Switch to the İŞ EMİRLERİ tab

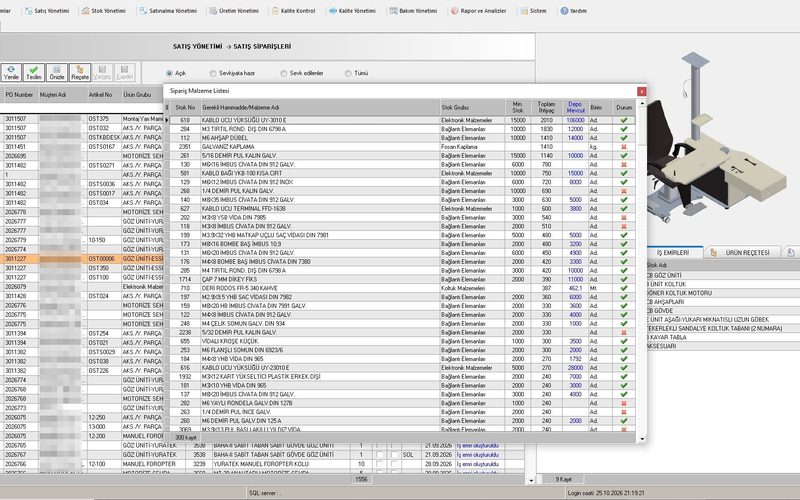[x=672, y=253]
